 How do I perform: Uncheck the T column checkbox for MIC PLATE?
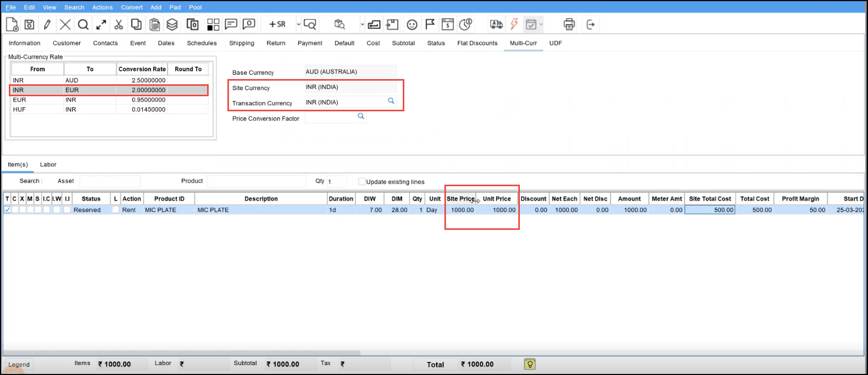[x=7, y=210]
